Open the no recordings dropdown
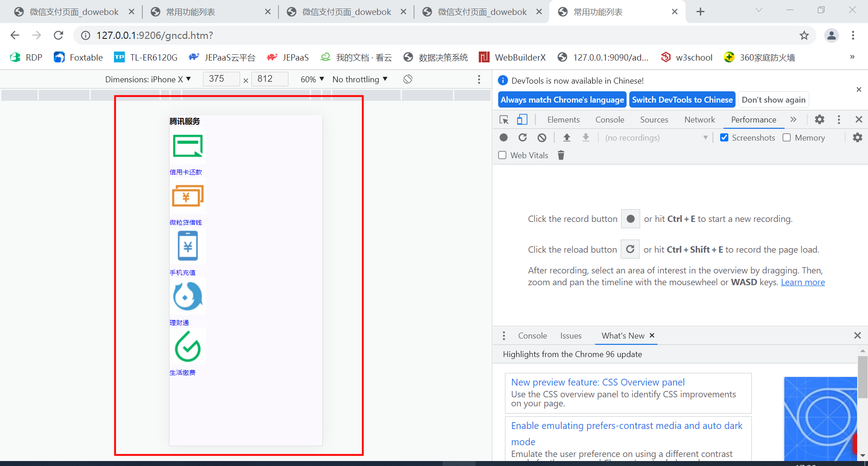 coord(656,137)
